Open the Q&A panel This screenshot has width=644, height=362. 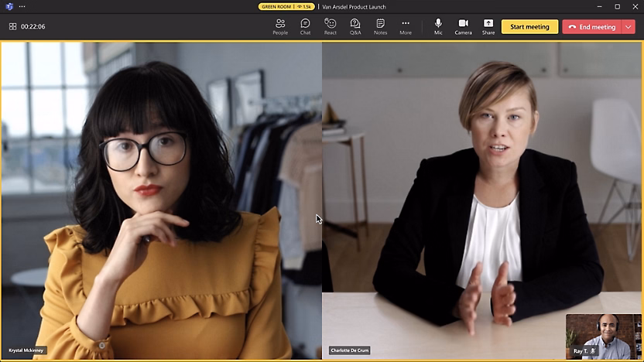(355, 26)
